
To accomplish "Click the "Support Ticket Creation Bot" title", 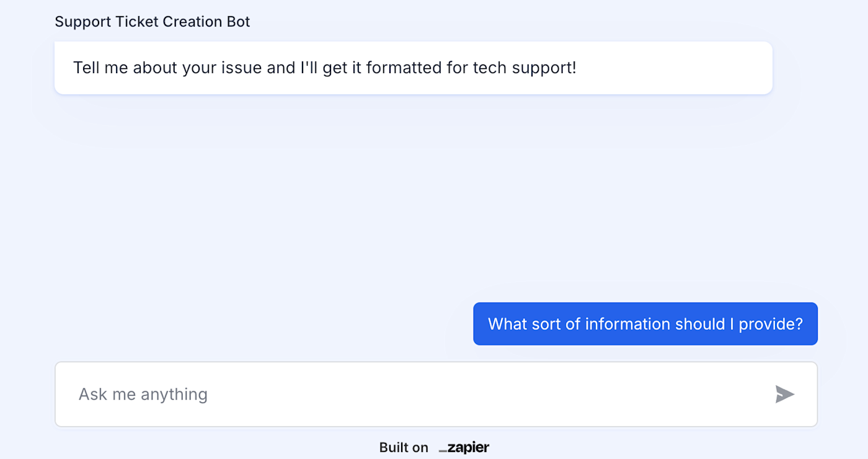I will (x=152, y=22).
